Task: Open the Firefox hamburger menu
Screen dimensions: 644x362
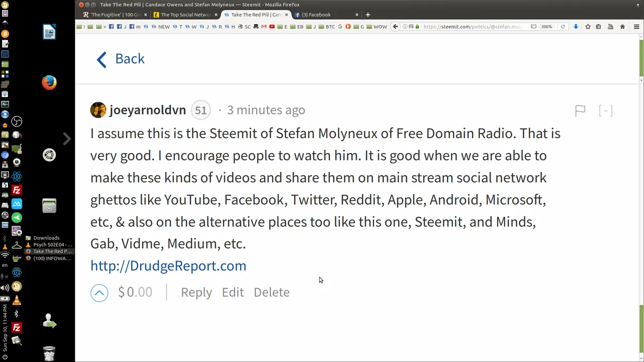Action: tap(636, 27)
